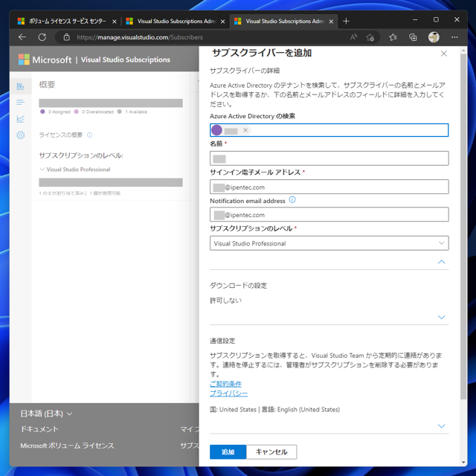
Task: Click the 許可しない download setting text
Action: point(225,300)
